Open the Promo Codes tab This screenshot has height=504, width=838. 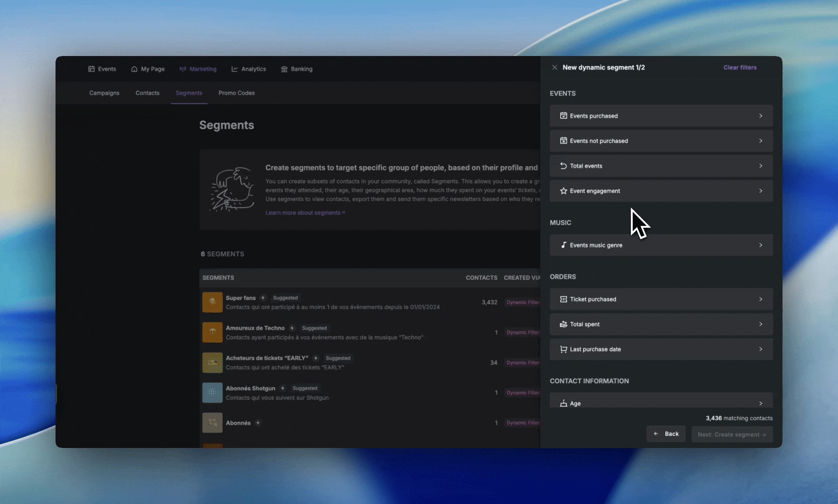tap(237, 93)
